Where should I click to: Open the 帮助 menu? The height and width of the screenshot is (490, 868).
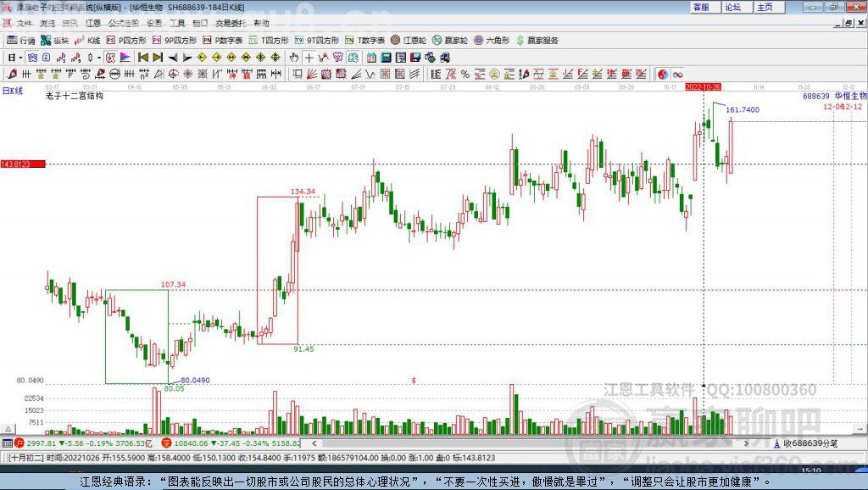pyautogui.click(x=261, y=23)
